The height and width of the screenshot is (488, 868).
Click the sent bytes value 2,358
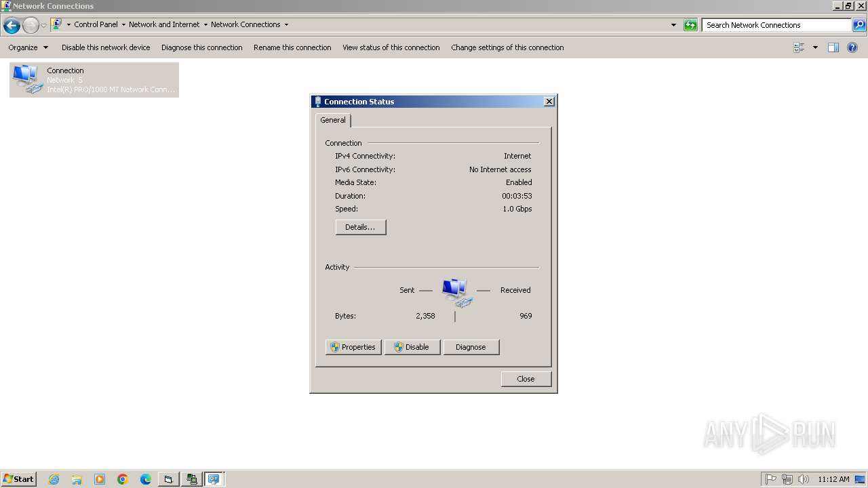click(x=425, y=316)
